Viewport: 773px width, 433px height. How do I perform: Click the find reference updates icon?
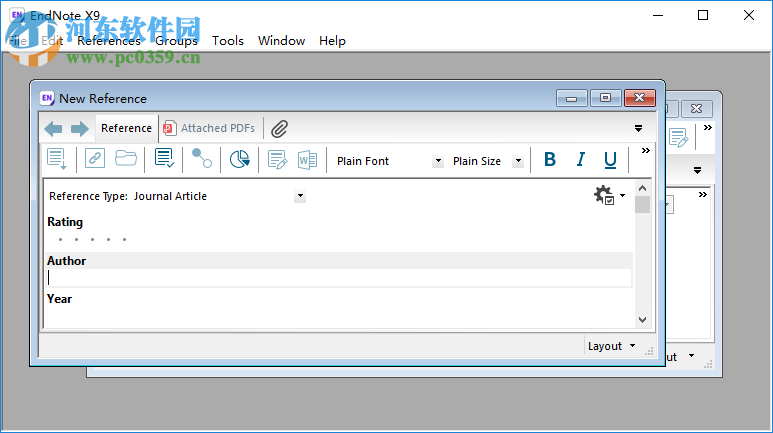pos(202,159)
